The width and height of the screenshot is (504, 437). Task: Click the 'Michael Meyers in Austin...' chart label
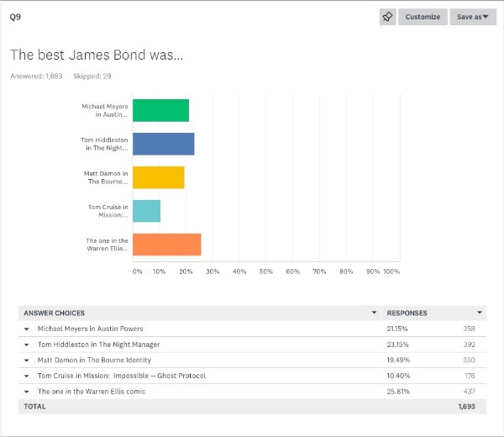(105, 110)
